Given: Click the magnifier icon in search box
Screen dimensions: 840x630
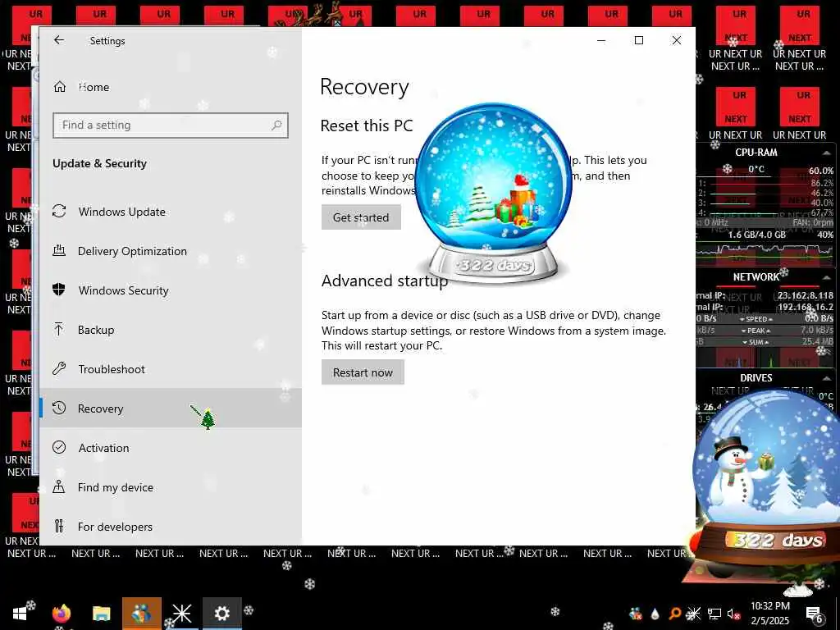Looking at the screenshot, I should click(276, 125).
